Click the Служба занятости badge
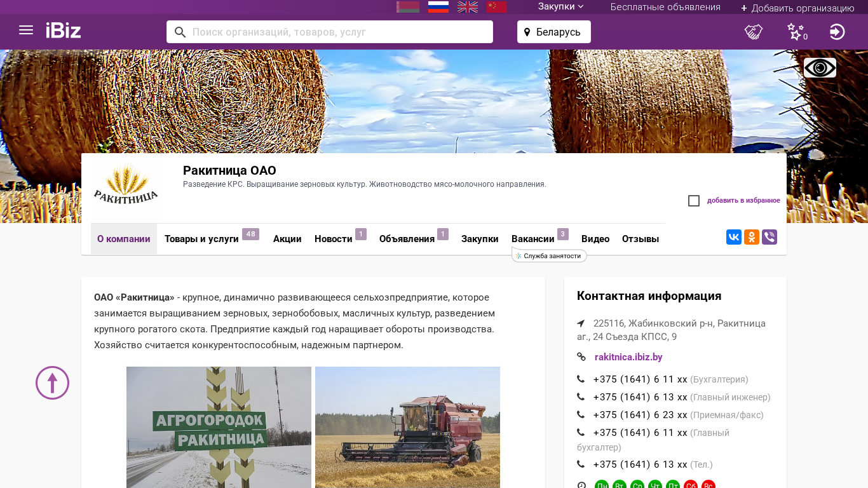The width and height of the screenshot is (868, 488). pyautogui.click(x=549, y=255)
